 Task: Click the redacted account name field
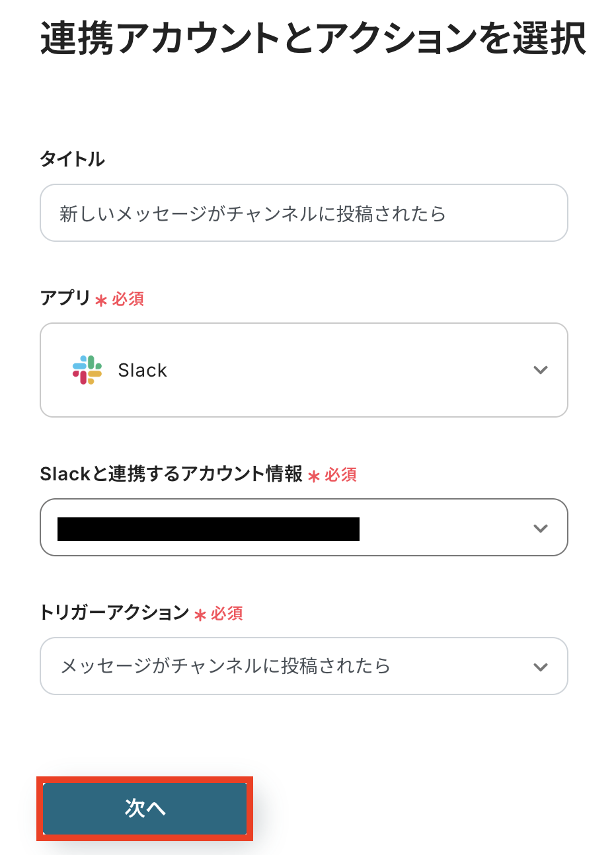pyautogui.click(x=208, y=529)
